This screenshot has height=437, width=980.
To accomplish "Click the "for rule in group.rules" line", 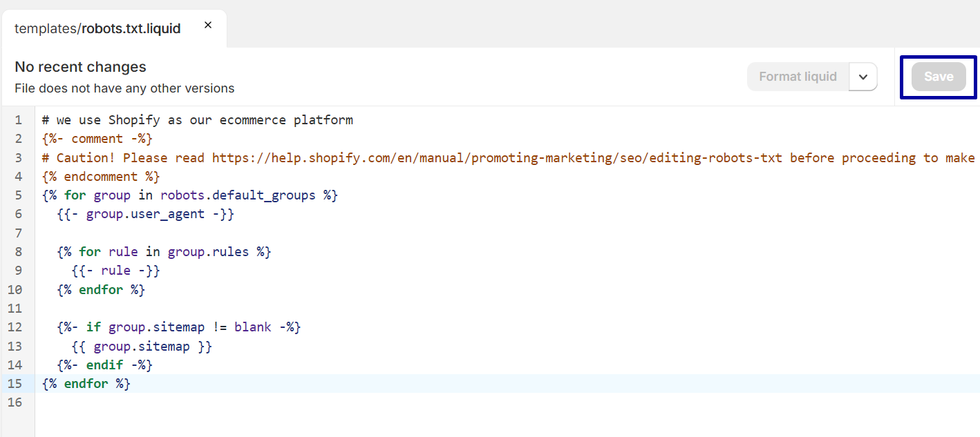I will [x=164, y=252].
